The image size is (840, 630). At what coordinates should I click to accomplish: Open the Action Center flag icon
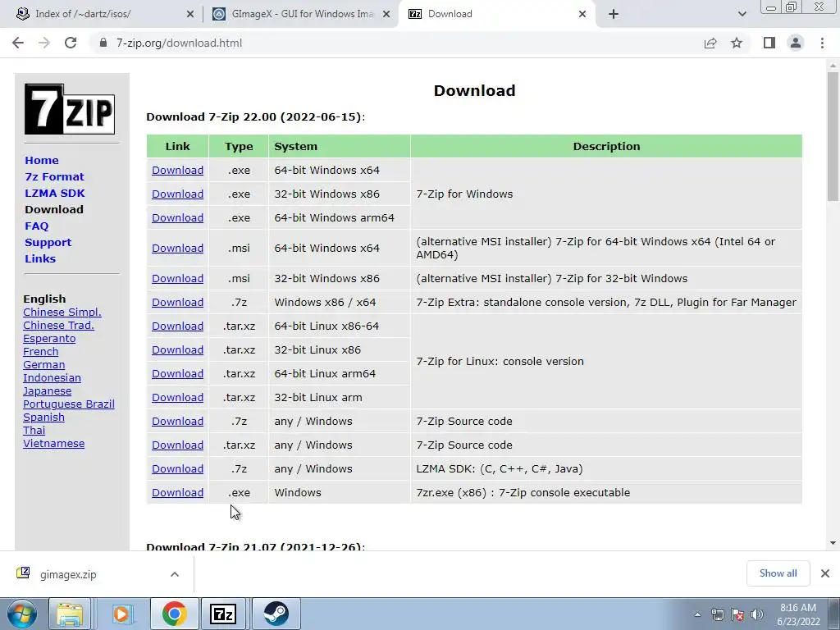click(737, 614)
